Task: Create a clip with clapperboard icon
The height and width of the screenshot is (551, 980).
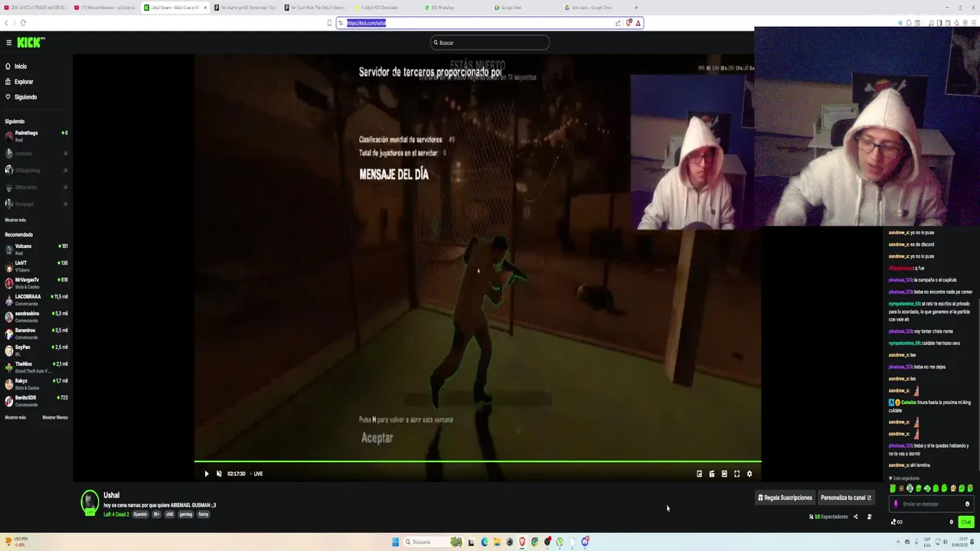Action: point(712,474)
